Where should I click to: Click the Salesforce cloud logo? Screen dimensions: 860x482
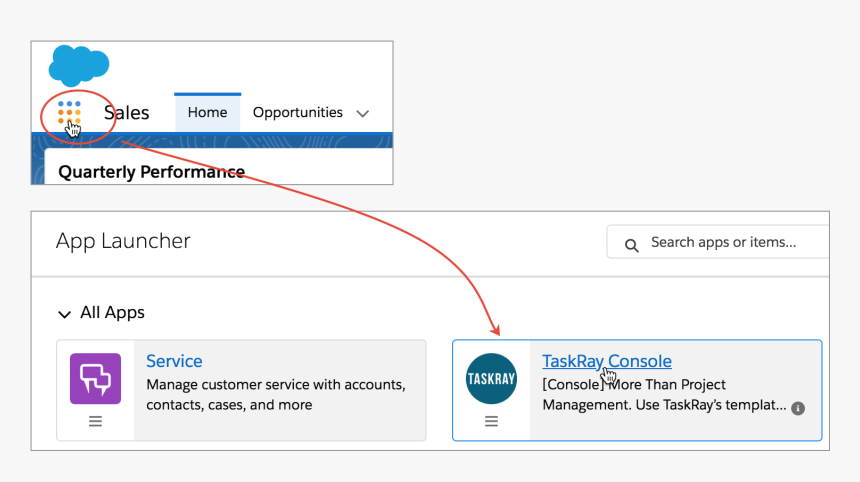[79, 66]
